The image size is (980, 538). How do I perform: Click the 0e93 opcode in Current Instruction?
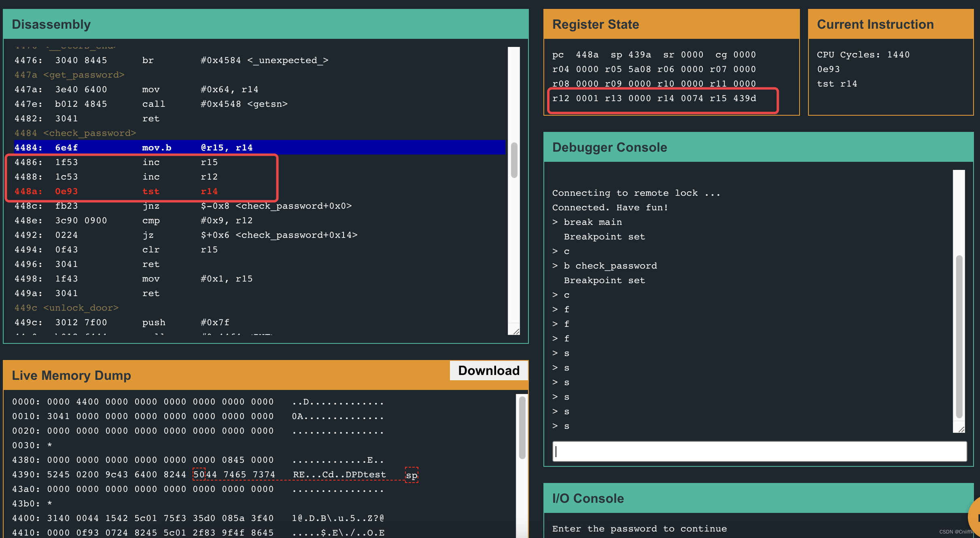(x=828, y=69)
